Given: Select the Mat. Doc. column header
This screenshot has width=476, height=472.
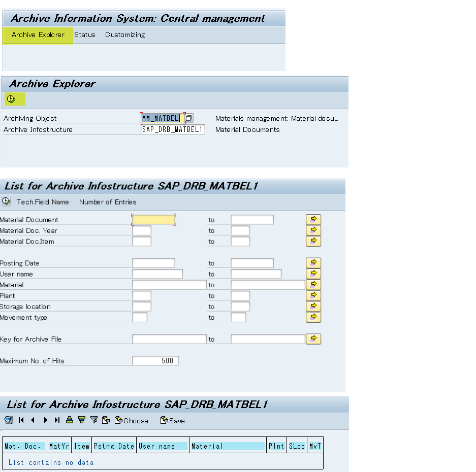Looking at the screenshot, I should point(24,446).
